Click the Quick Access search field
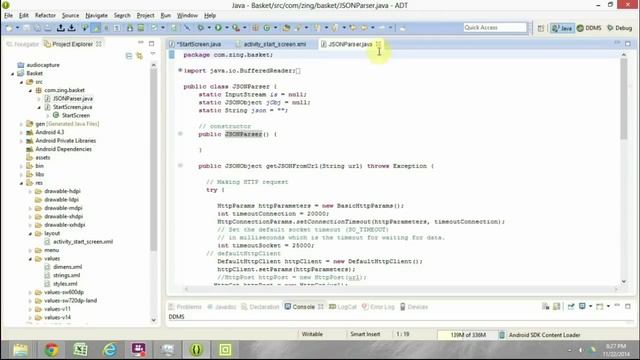The image size is (640, 360). 495,27
